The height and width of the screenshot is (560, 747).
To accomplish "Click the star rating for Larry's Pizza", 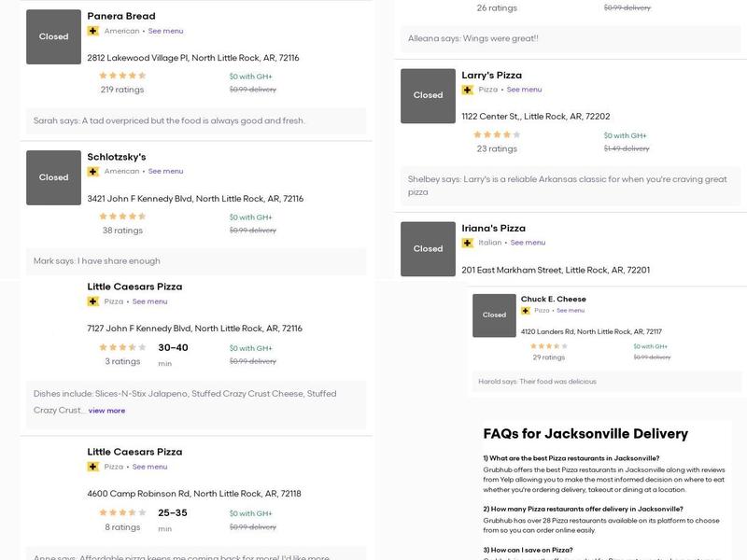I will click(x=497, y=134).
